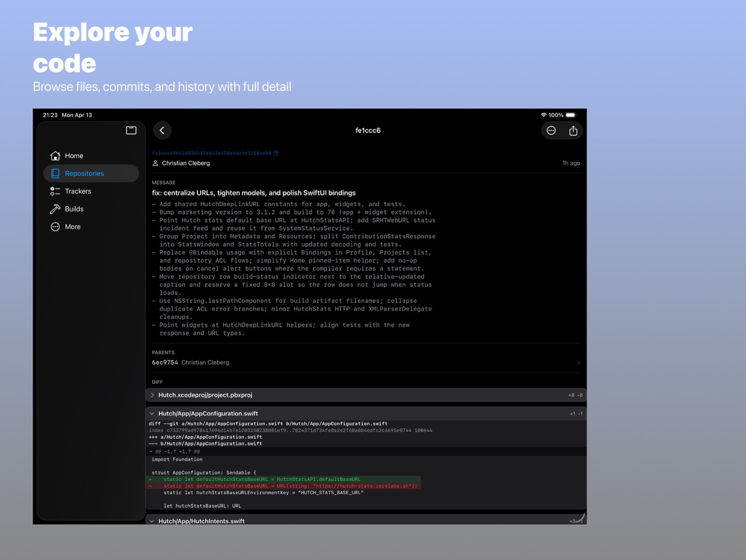The image size is (746, 560).
Task: Open Trackers in the sidebar
Action: point(91,191)
